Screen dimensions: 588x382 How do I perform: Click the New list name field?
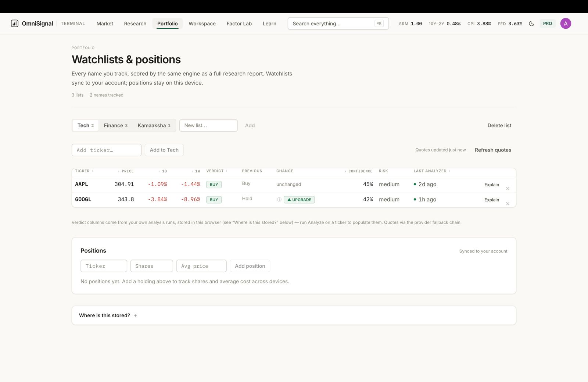pos(208,125)
